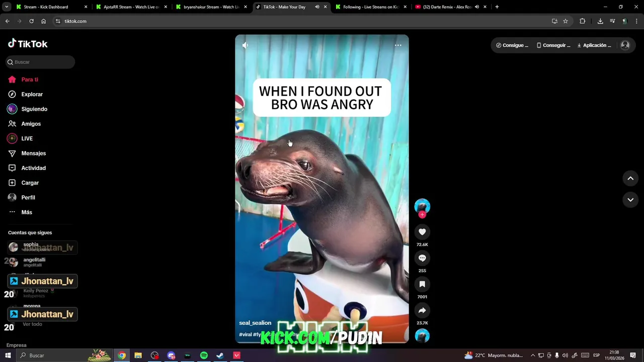
Task: Go to the Siguiendo feed
Action: coord(28,109)
